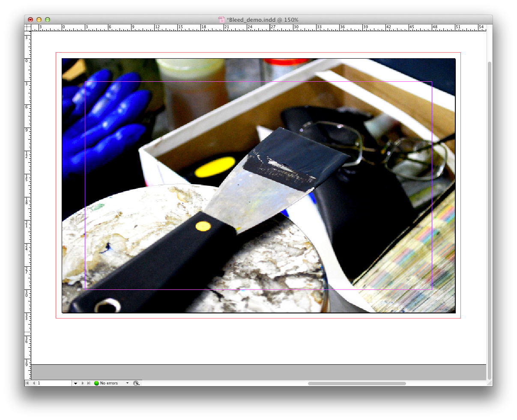The height and width of the screenshot is (420, 517).
Task: Go to last page arrow
Action: point(89,383)
